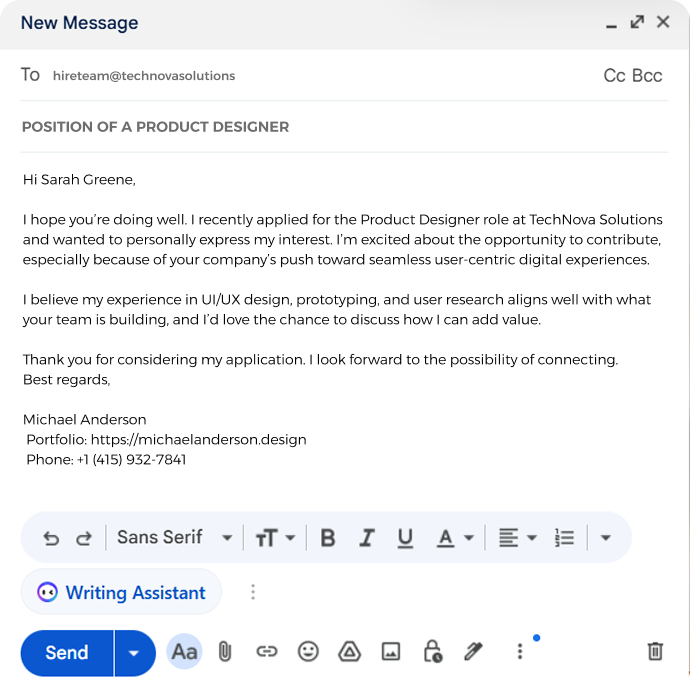Click the undo arrow in formatting bar
The height and width of the screenshot is (690, 690).
51,538
